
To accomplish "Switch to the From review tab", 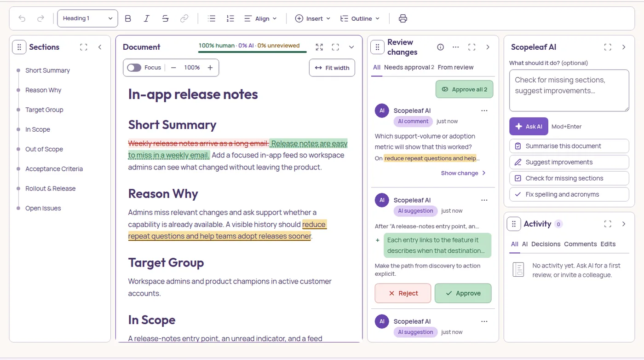I will point(455,67).
